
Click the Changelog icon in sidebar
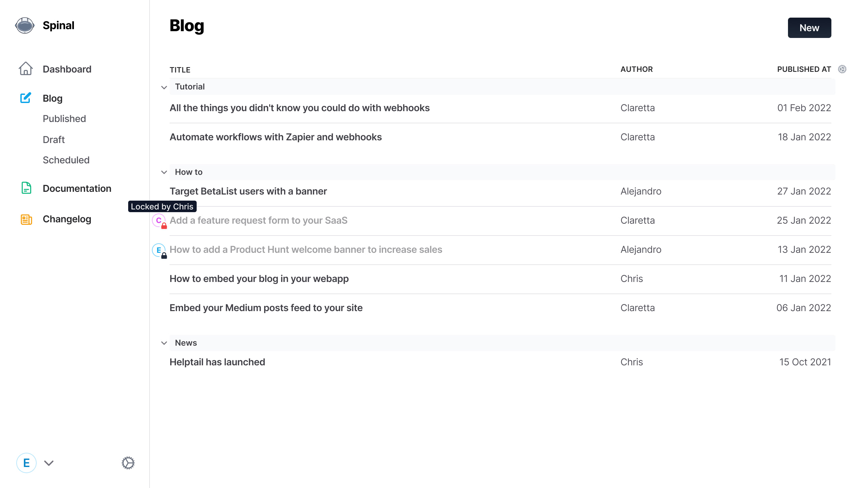(24, 219)
